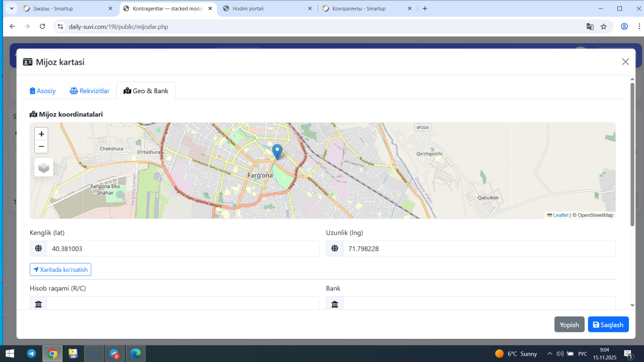The height and width of the screenshot is (362, 644).
Task: Click the Bank input field
Action: 478,303
